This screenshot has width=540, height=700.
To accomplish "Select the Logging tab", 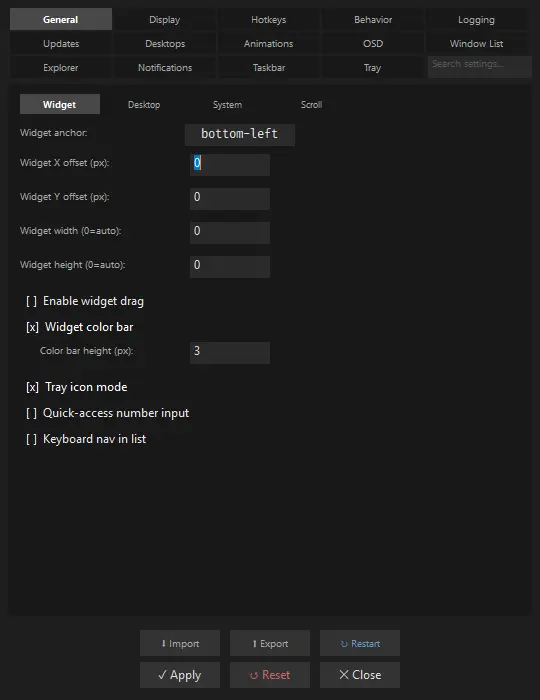I will tap(477, 20).
